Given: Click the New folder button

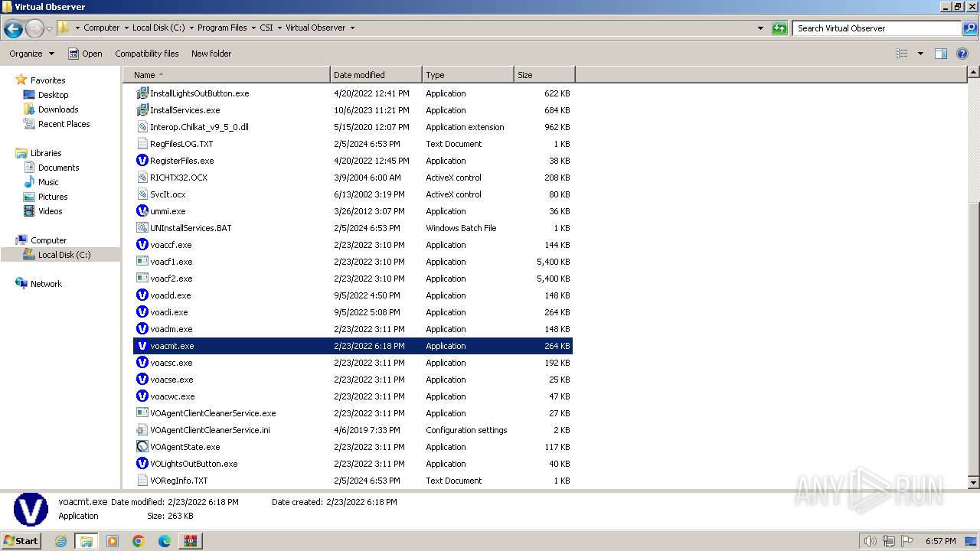Looking at the screenshot, I should click(211, 54).
